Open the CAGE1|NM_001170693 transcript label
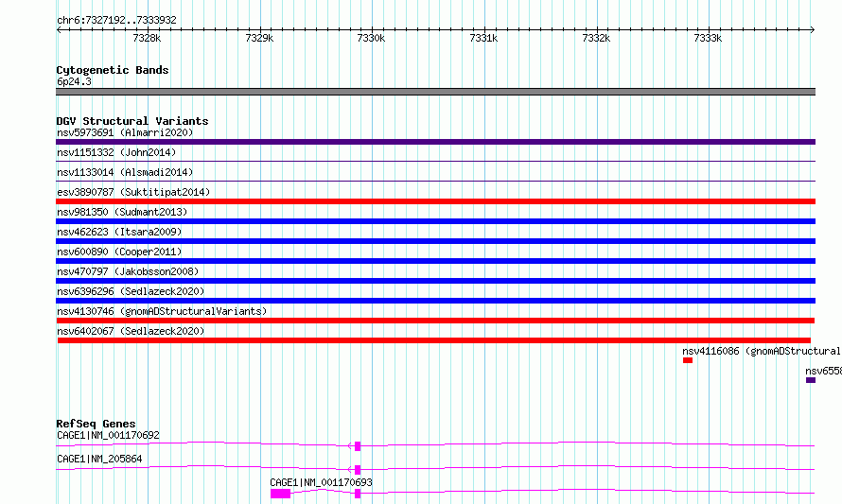 321,482
